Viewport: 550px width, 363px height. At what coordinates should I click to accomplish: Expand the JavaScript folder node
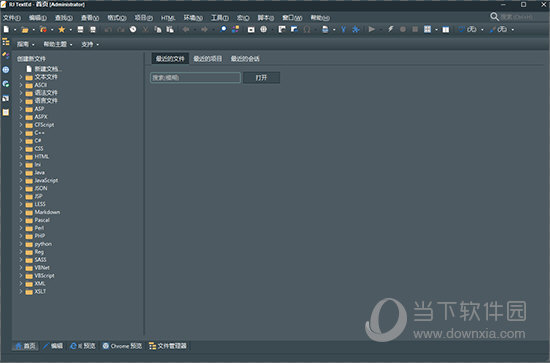click(21, 180)
